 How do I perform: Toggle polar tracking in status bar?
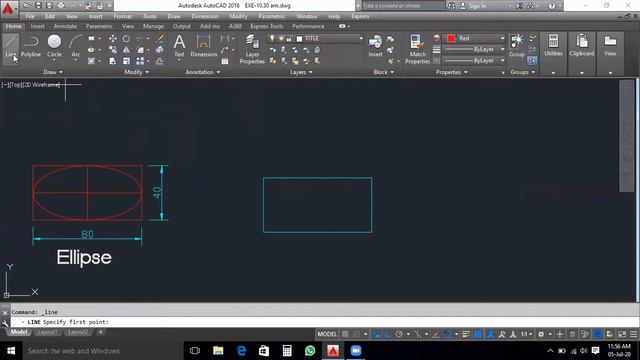399,334
